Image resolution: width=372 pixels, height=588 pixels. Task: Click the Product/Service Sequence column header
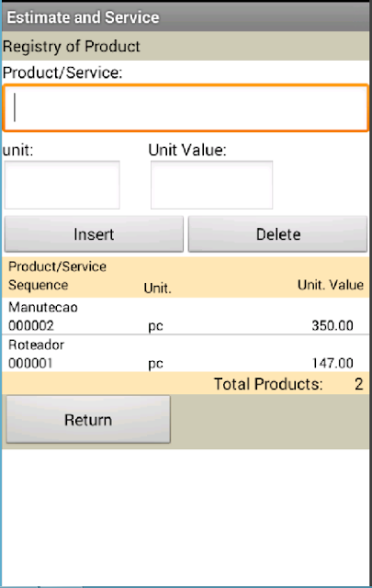pos(57,276)
